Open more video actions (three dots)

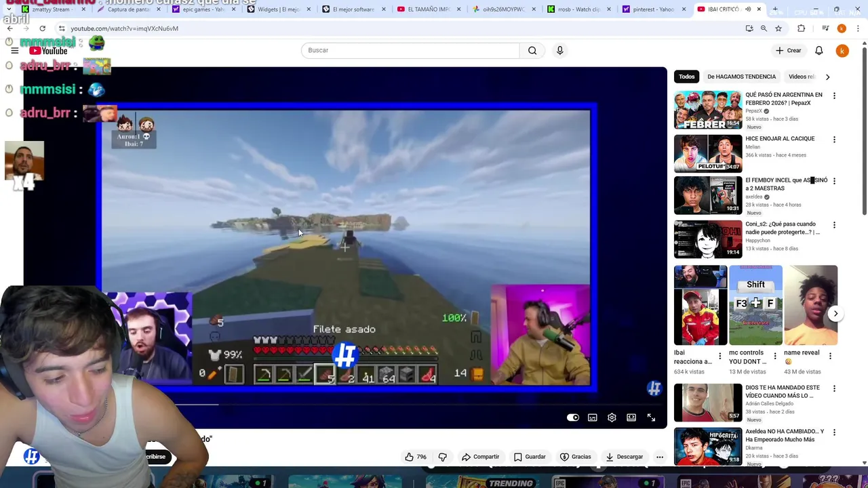pos(660,457)
